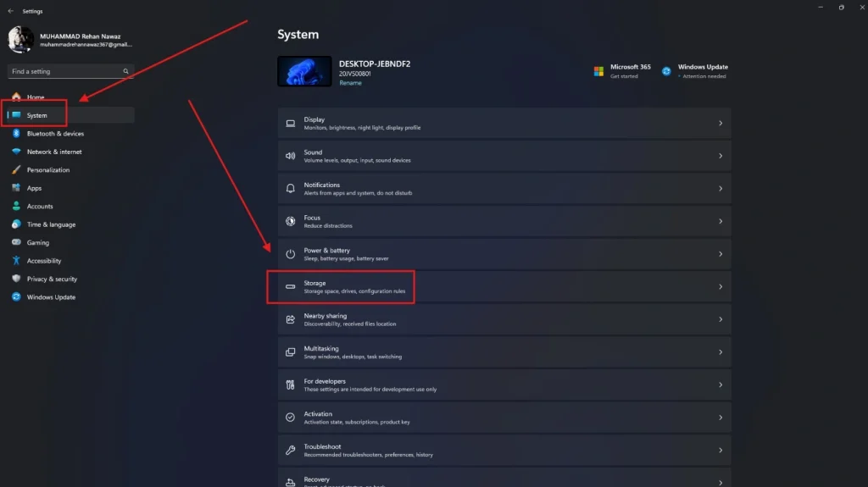Click the Focus target icon
This screenshot has width=868, height=487.
290,221
